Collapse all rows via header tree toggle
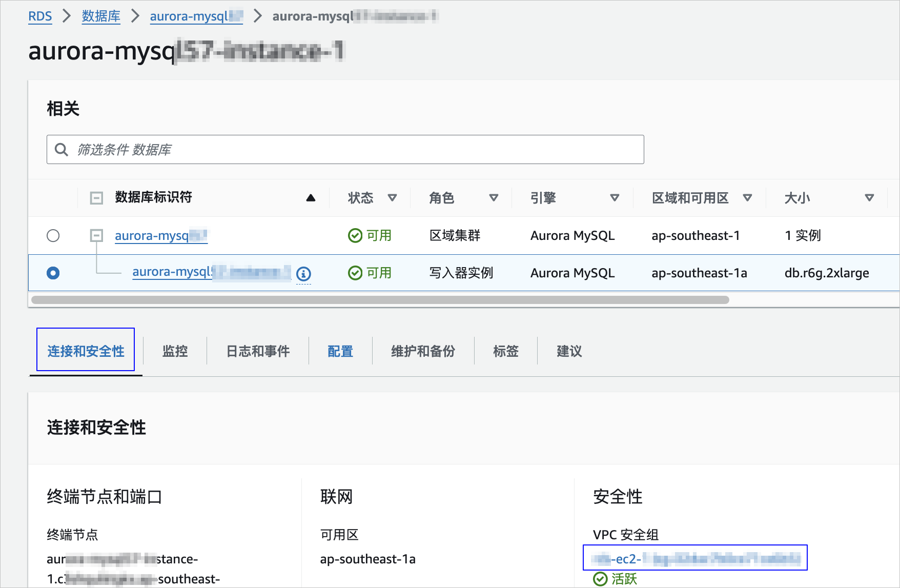 click(96, 198)
